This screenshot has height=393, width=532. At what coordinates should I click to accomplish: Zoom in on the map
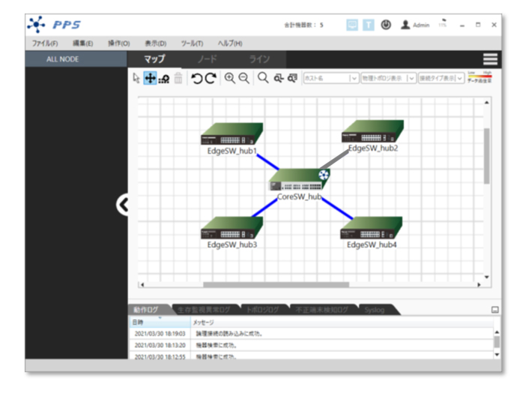click(230, 78)
